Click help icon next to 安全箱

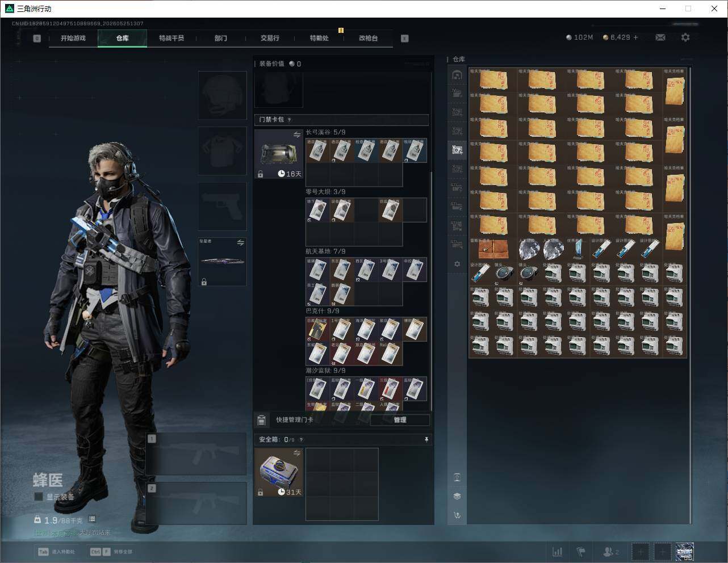301,439
